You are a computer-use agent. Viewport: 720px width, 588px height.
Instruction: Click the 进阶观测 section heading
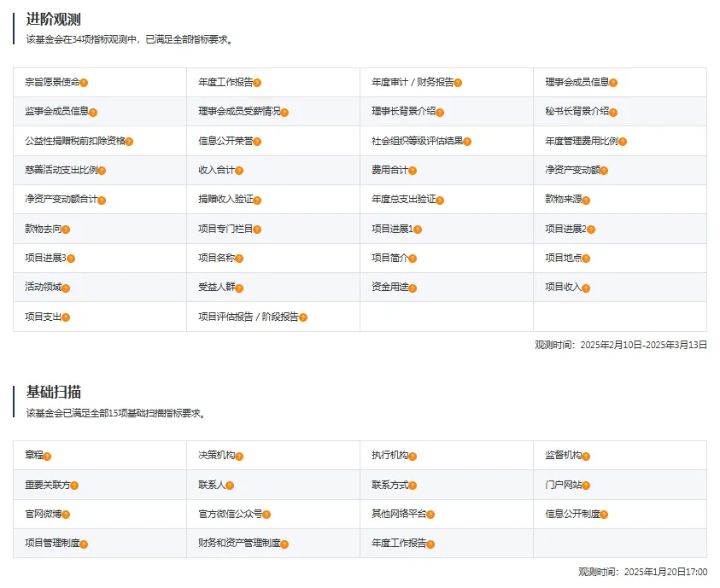[53, 19]
